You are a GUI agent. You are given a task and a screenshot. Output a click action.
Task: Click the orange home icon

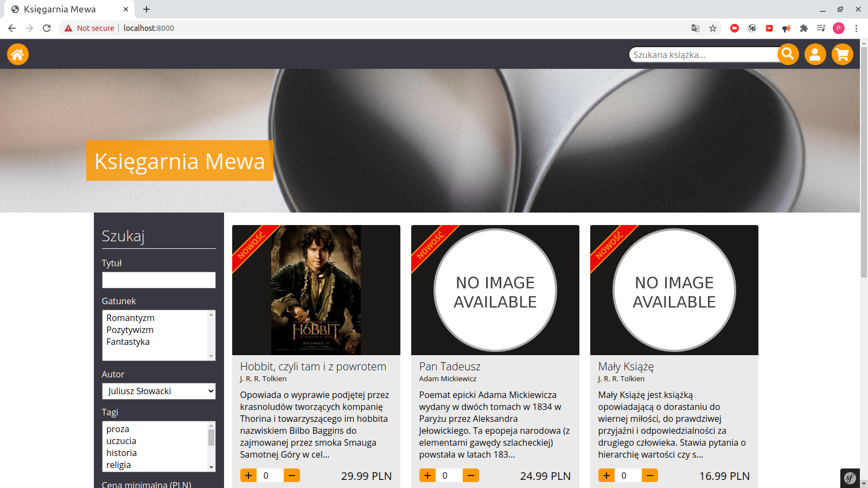click(17, 54)
